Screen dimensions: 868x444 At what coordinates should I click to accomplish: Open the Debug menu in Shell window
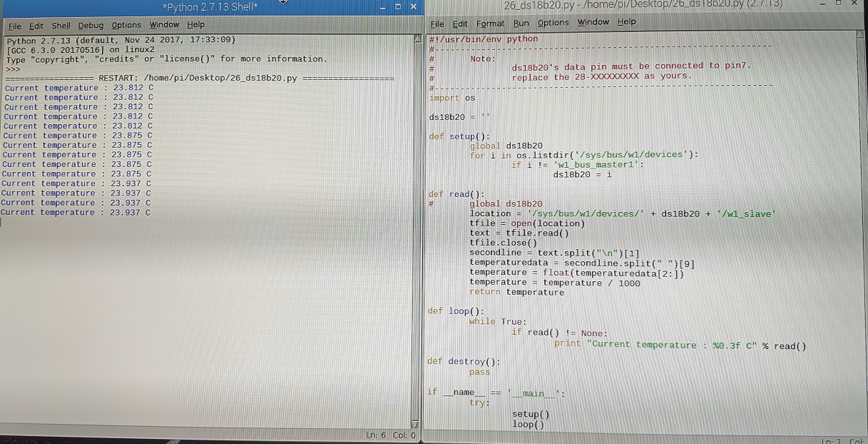click(x=91, y=26)
